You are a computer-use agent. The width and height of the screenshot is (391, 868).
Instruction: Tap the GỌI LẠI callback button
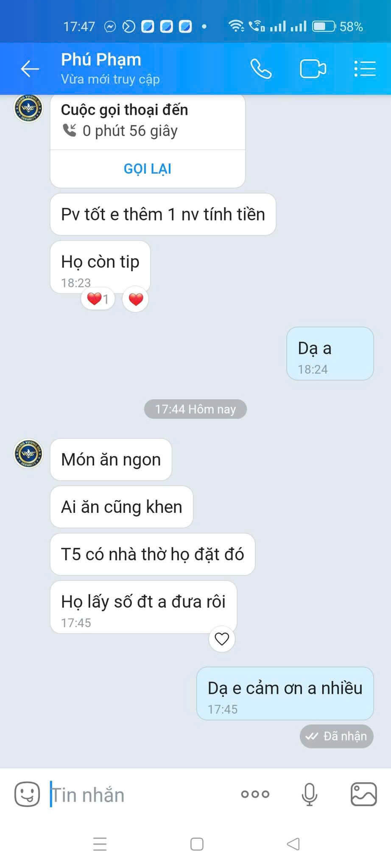pos(148,169)
